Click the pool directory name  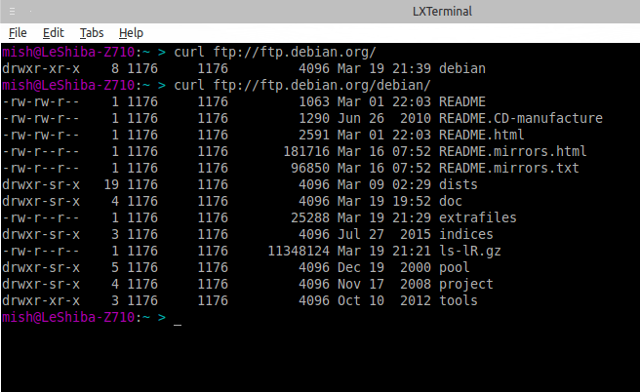454,267
